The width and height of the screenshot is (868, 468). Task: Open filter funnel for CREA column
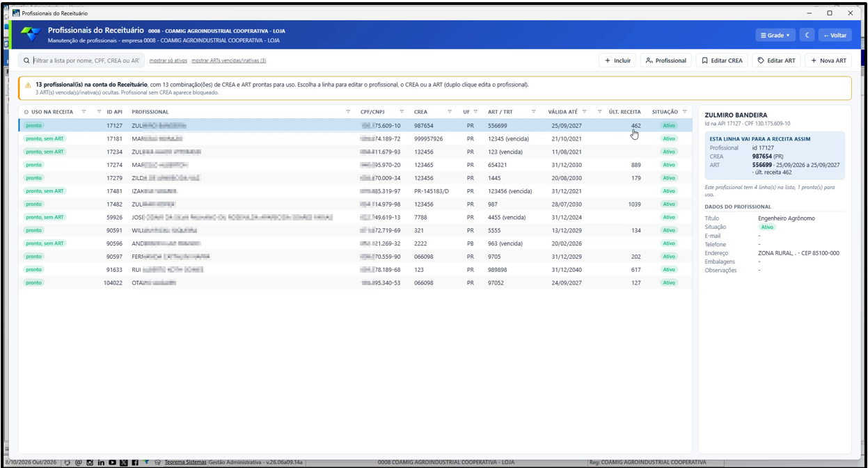click(449, 112)
